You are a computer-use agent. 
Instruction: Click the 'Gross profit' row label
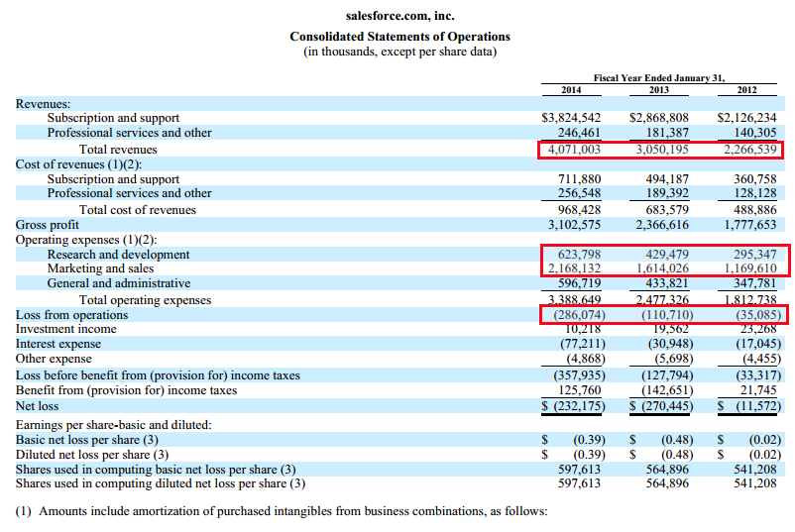(48, 225)
